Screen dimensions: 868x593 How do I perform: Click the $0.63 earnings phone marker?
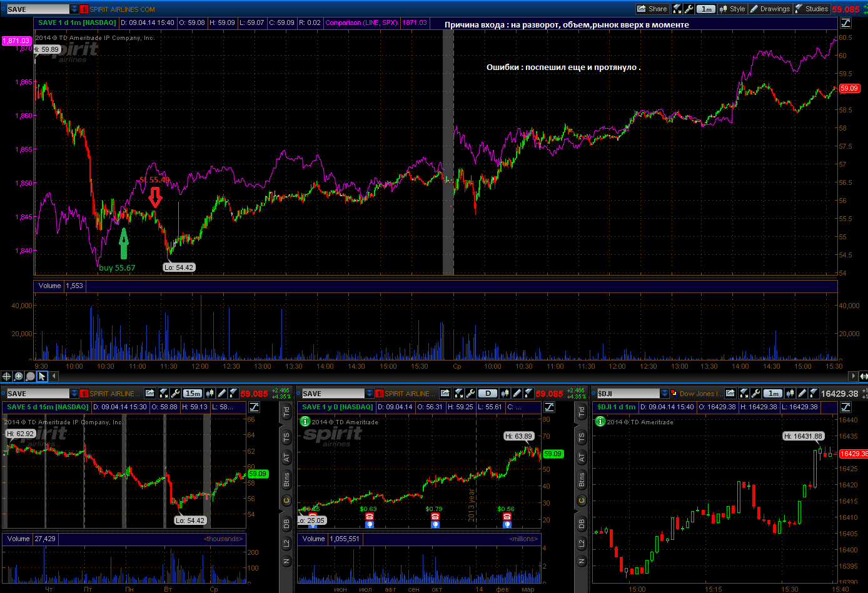369,517
